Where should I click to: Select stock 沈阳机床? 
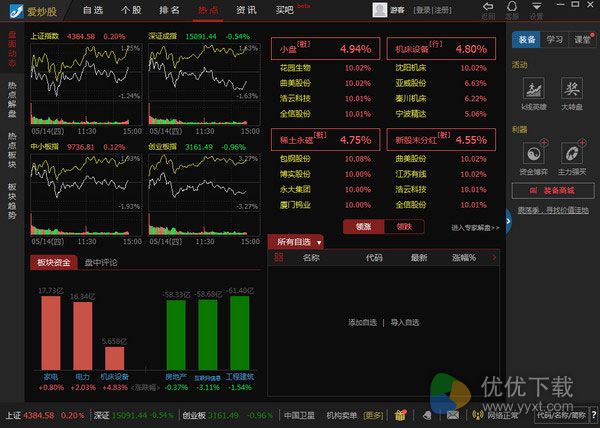click(411, 68)
